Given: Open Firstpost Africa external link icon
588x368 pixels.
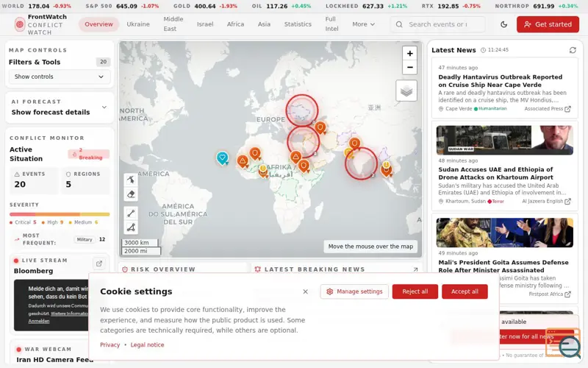Looking at the screenshot, I should pos(567,294).
